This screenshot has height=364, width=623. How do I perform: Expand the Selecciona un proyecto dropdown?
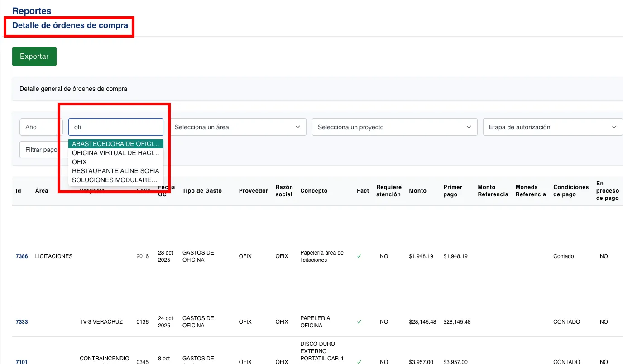[x=394, y=127]
